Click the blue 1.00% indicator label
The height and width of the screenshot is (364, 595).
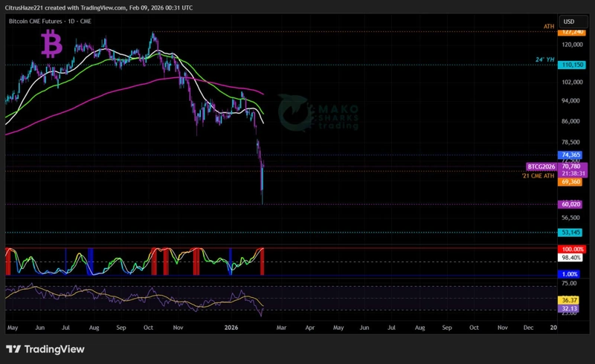point(571,276)
